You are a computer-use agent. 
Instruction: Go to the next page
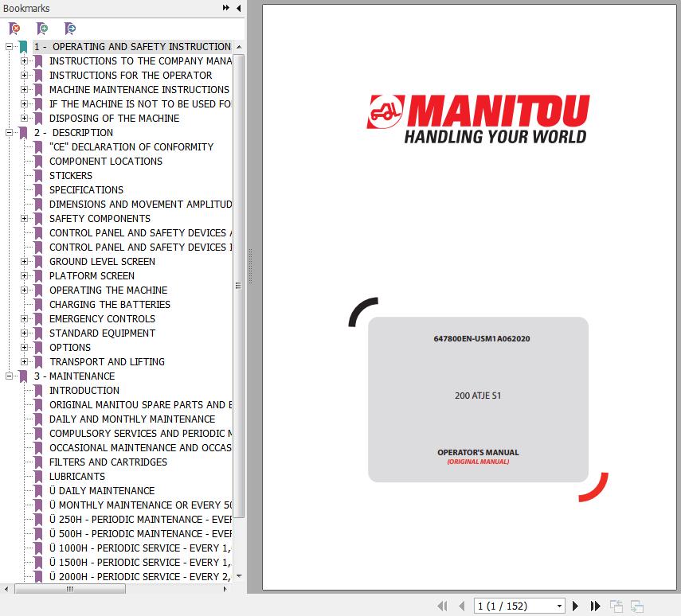[x=575, y=606]
